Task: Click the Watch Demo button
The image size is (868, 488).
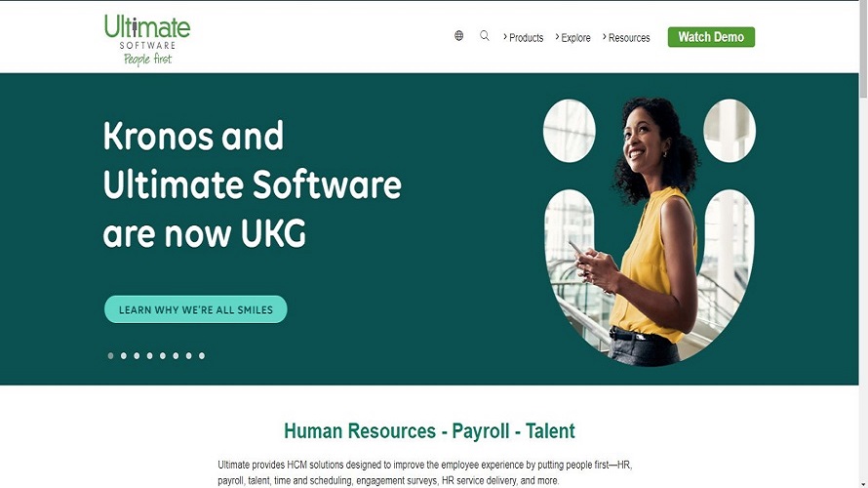Action: point(711,37)
